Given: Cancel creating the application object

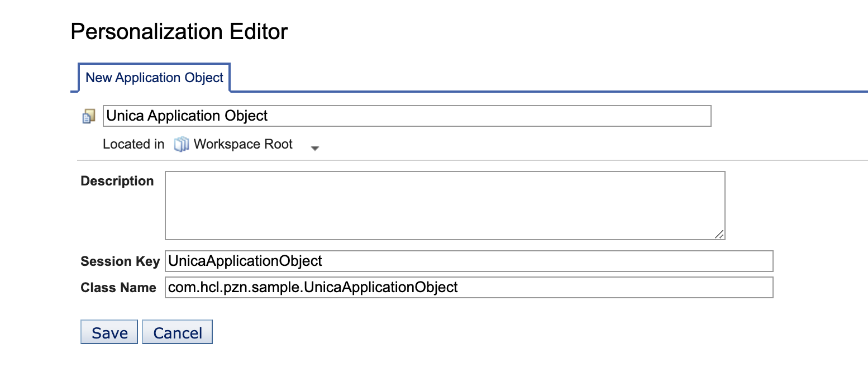Looking at the screenshot, I should point(177,332).
